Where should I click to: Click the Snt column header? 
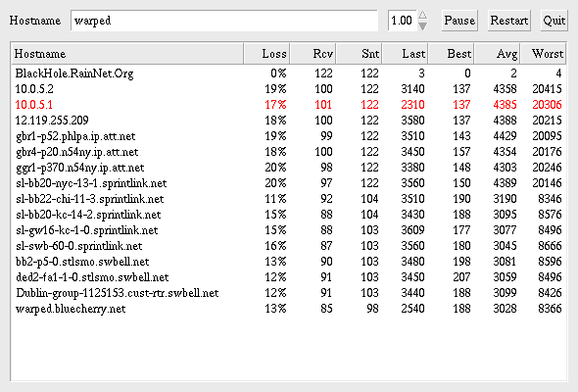(x=359, y=54)
